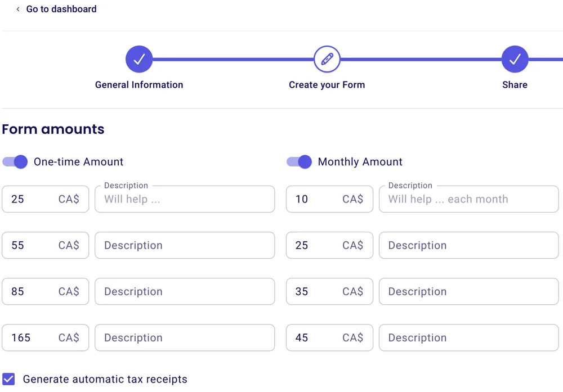The height and width of the screenshot is (392, 563).
Task: Focus the 'Will help ...' description field
Action: 185,199
